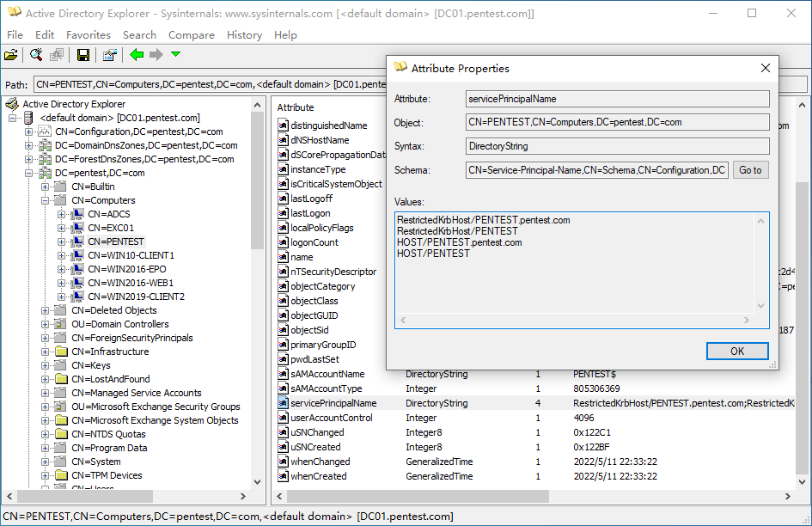The width and height of the screenshot is (812, 526).
Task: Expand CN=ADCS computer node
Action: pos(62,214)
